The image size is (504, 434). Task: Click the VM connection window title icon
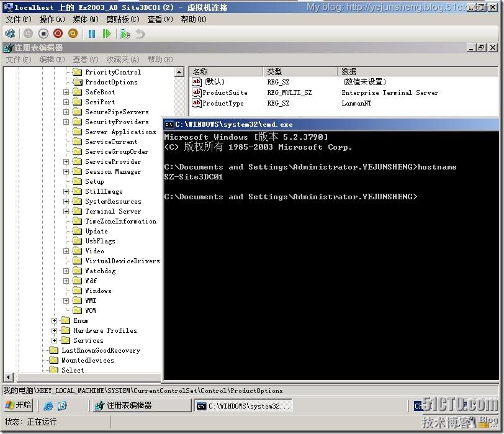pyautogui.click(x=9, y=7)
